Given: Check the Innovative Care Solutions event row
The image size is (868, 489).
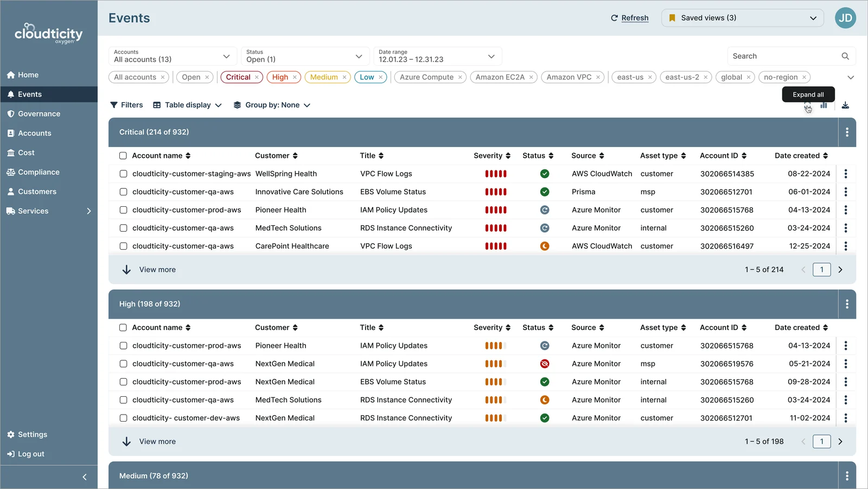Looking at the screenshot, I should (123, 192).
